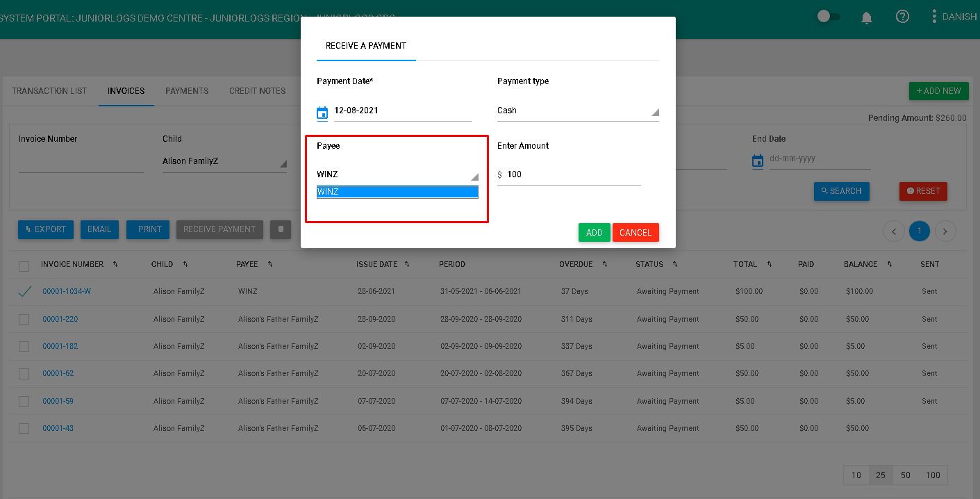Check the box for invoice 00001-182
This screenshot has width=980, height=499.
pos(24,346)
